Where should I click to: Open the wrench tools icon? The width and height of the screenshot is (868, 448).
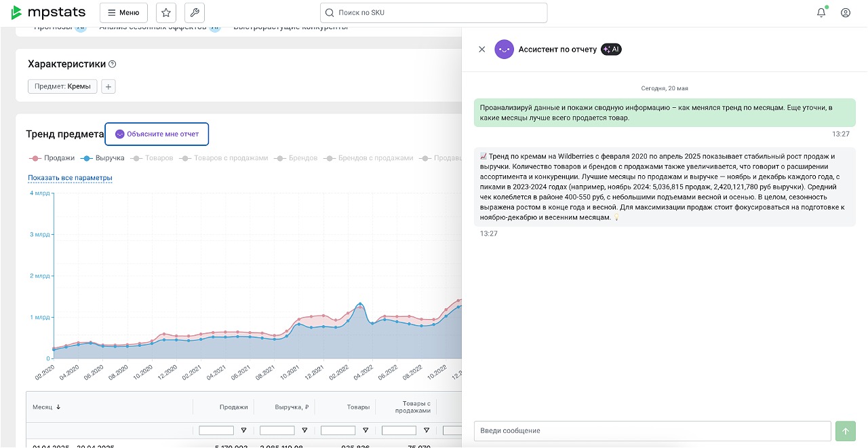[x=195, y=12]
